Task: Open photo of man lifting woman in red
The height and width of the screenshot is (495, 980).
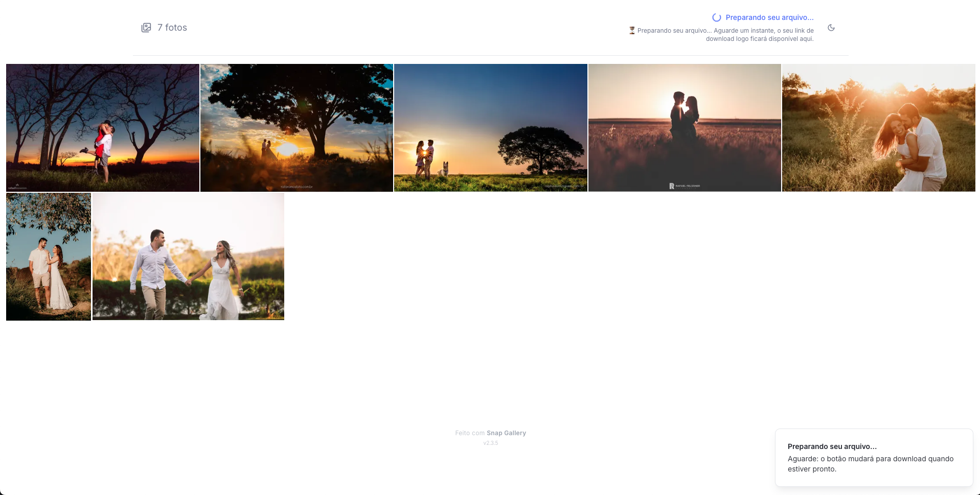Action: (x=103, y=128)
